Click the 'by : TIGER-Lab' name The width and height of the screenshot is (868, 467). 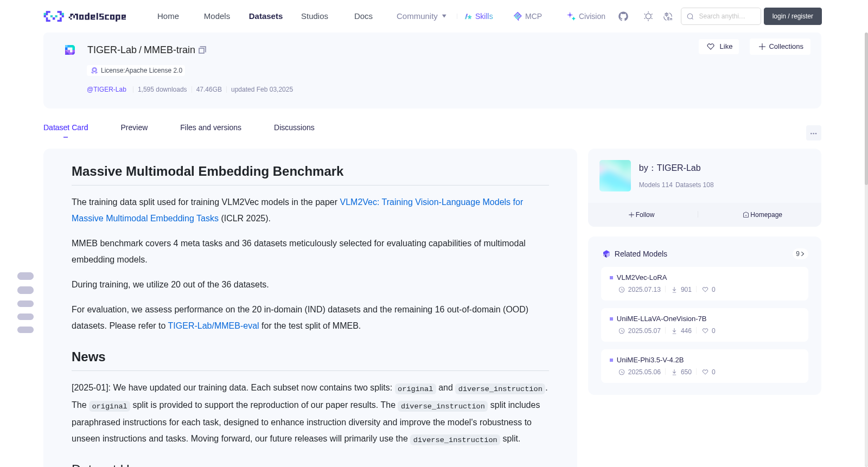[x=670, y=168]
